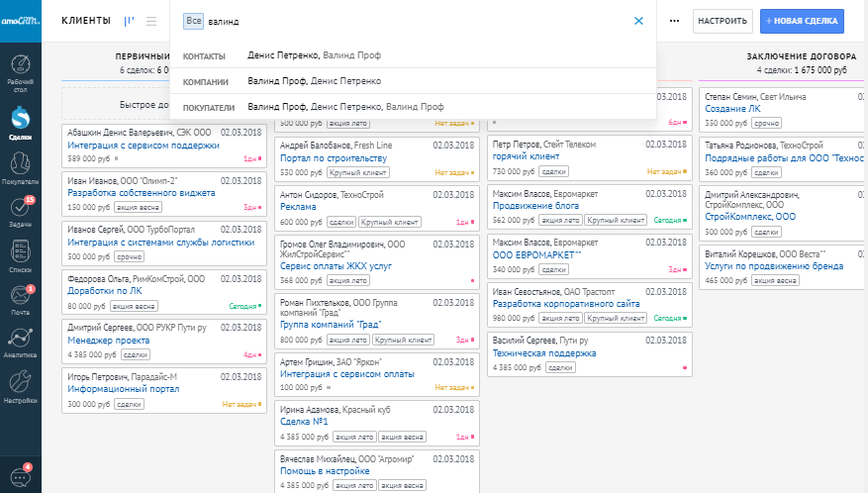Open the three-dots more options menu
Screen dimensions: 868x493
(x=675, y=21)
